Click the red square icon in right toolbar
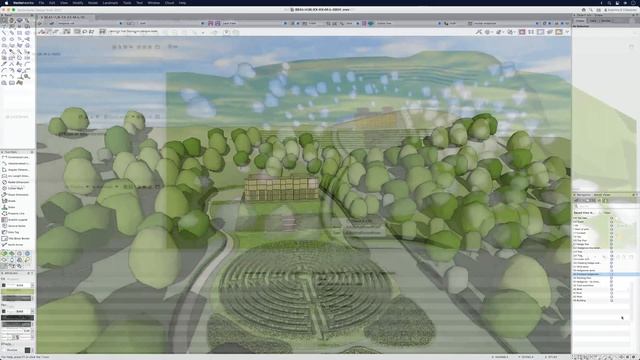640x360 pixels. (x=522, y=32)
